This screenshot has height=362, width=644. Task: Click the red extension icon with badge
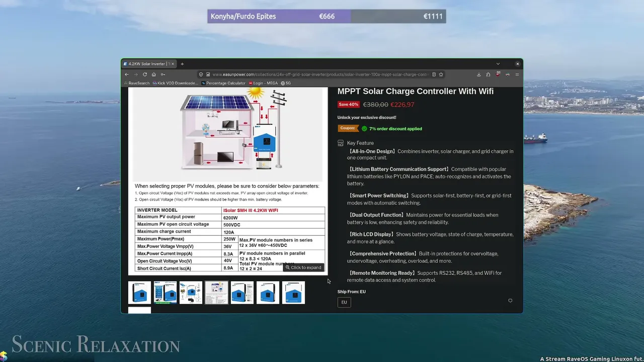(x=498, y=74)
